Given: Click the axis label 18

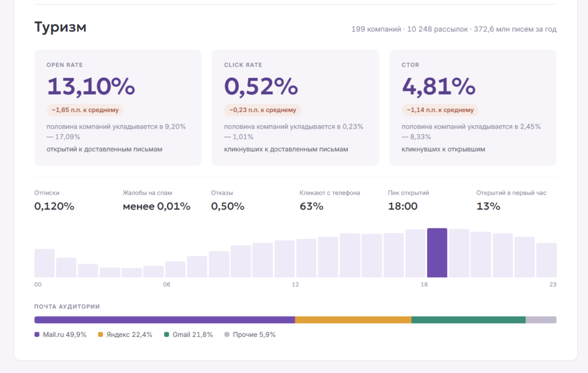Looking at the screenshot, I should [424, 285].
